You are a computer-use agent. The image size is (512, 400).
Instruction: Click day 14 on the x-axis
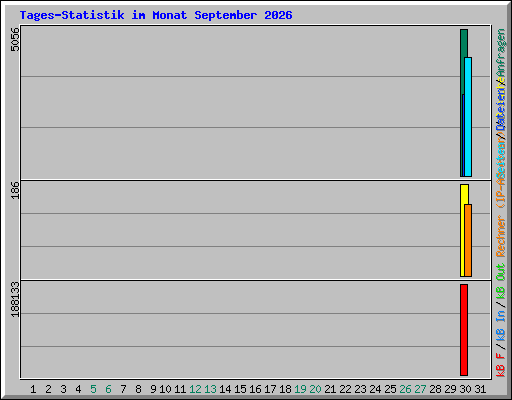(225, 389)
